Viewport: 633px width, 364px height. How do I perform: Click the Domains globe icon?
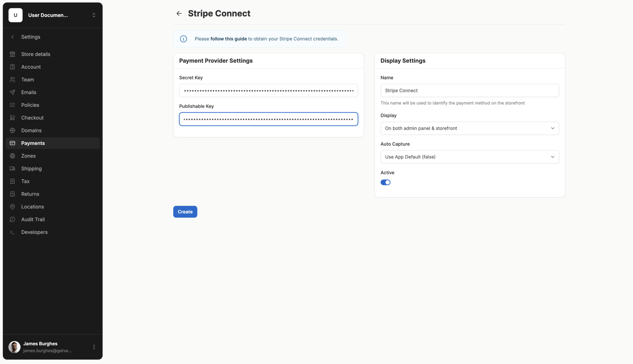pos(13,130)
